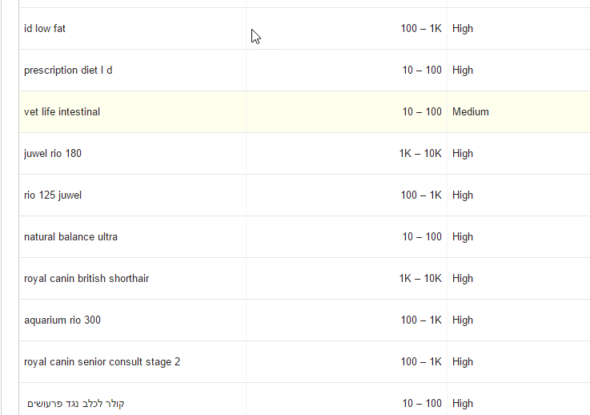Click the 'prescription diet l d' keyword

68,70
